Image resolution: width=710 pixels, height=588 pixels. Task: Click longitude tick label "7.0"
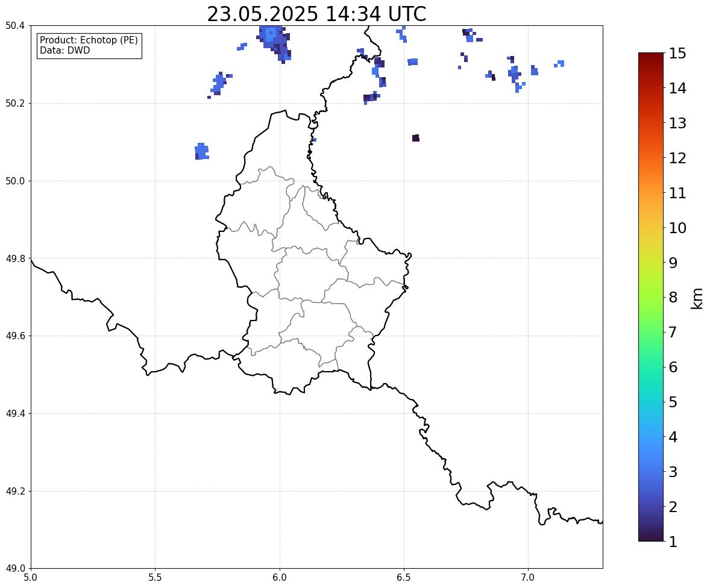coord(528,578)
